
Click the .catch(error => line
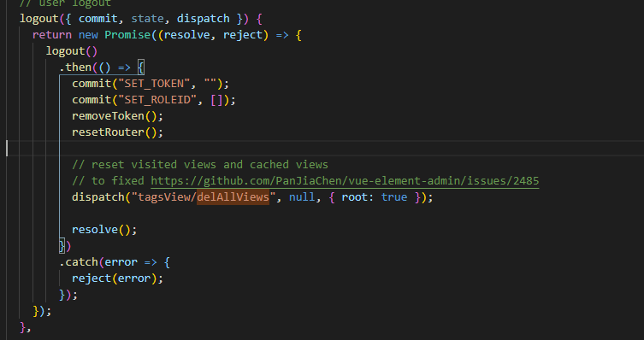[x=115, y=262]
